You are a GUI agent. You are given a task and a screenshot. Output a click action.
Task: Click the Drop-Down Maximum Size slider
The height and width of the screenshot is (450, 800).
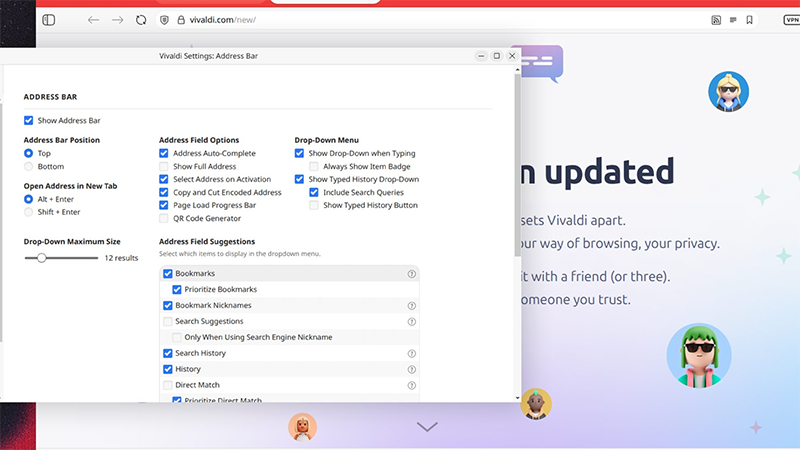pyautogui.click(x=62, y=257)
